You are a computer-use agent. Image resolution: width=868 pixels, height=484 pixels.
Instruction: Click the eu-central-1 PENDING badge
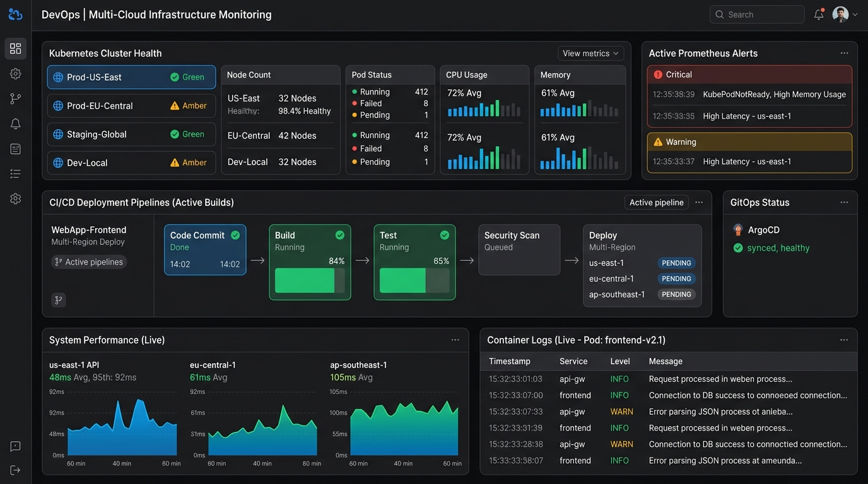pos(676,279)
